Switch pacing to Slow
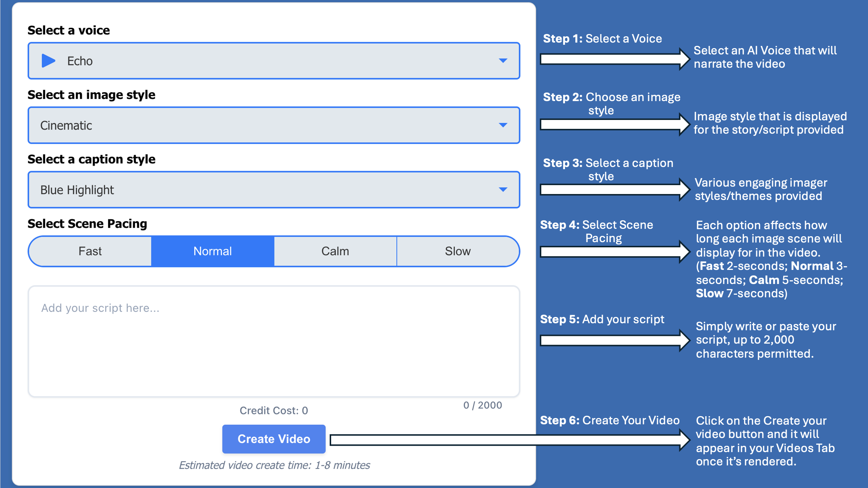Image resolution: width=868 pixels, height=488 pixels. (458, 251)
